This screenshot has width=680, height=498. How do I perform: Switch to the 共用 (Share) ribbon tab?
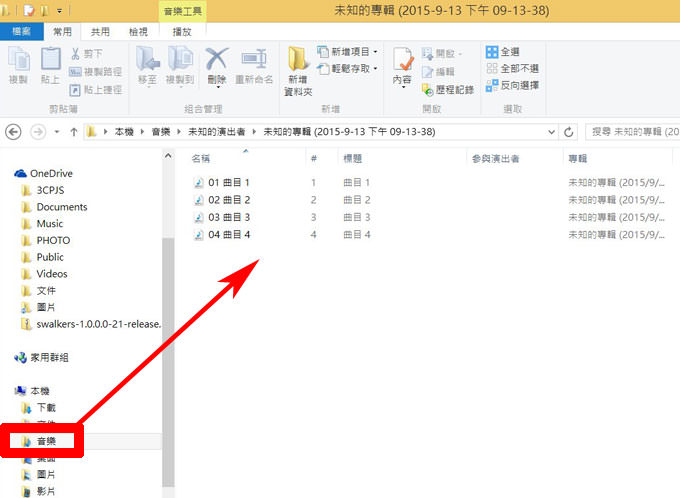click(x=100, y=32)
